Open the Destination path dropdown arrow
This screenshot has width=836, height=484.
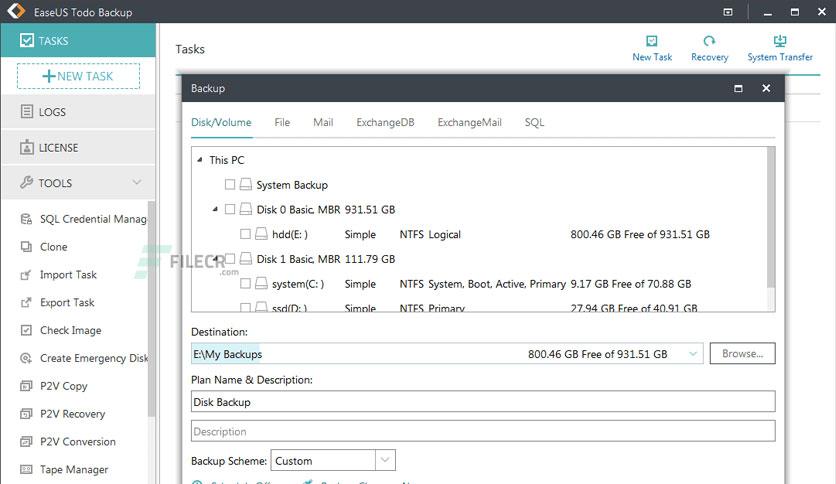click(x=693, y=353)
